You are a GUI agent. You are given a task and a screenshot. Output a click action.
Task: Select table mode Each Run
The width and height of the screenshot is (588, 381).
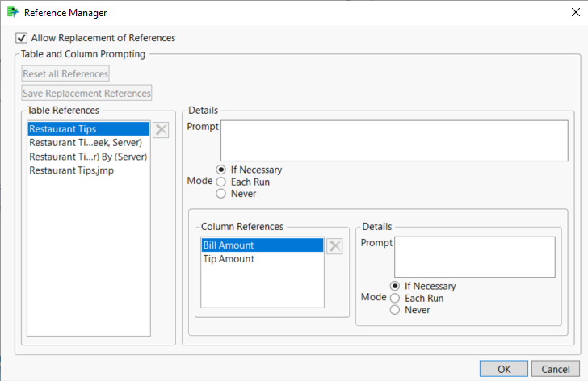[x=221, y=182]
